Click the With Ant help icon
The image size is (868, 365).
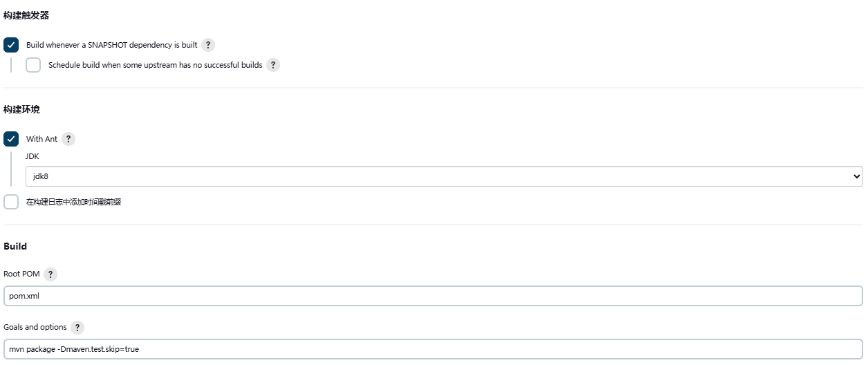click(x=68, y=139)
